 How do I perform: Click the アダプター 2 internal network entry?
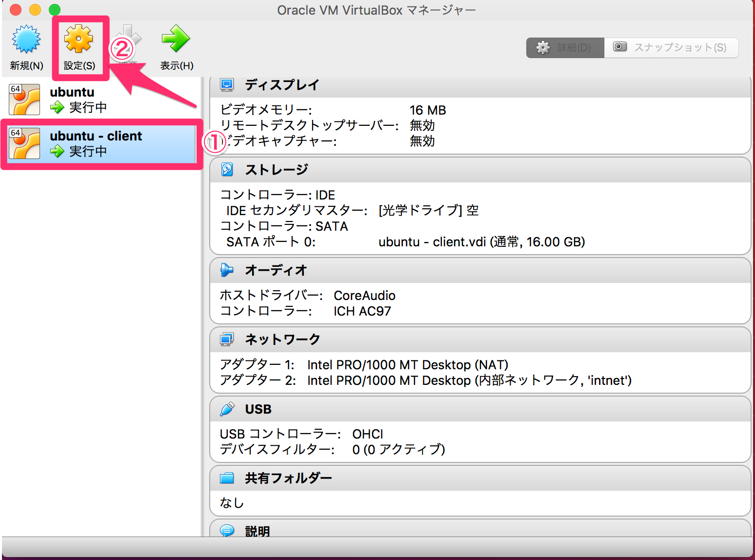coord(424,380)
